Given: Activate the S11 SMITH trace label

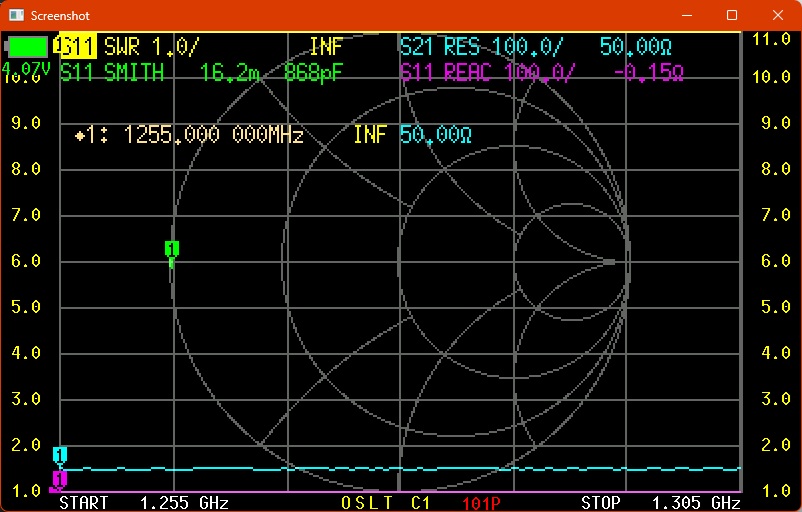Looking at the screenshot, I should tap(111, 72).
